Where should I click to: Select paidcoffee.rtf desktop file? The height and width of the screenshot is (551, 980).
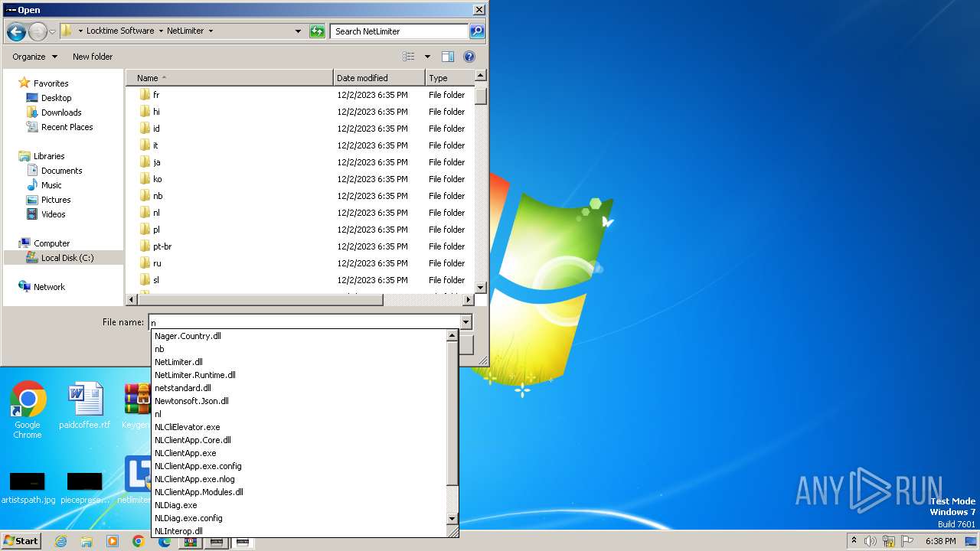84,406
